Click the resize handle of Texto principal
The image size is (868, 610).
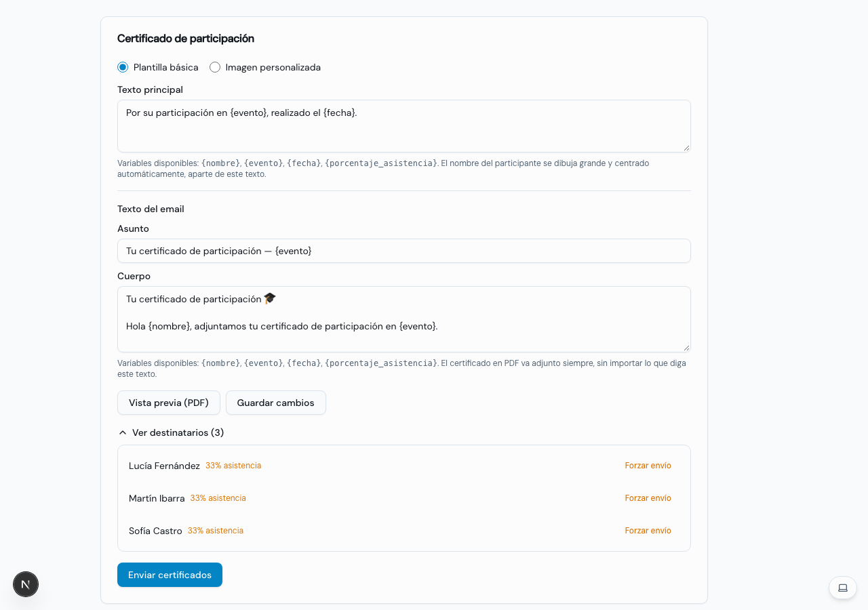pos(686,147)
